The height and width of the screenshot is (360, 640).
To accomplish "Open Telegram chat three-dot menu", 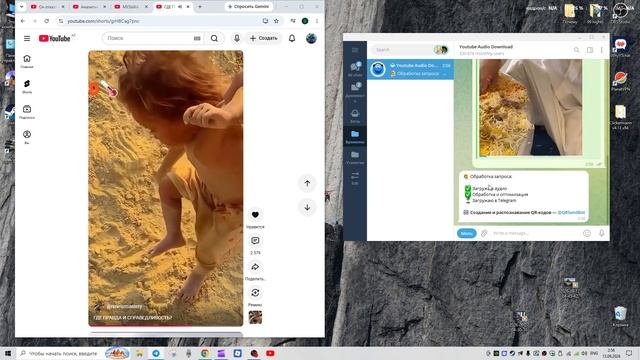I will coord(602,50).
